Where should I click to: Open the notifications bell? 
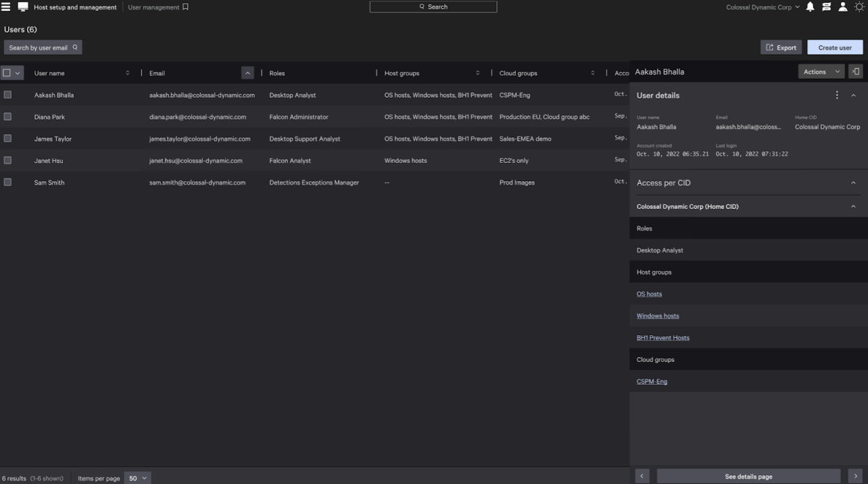(x=810, y=7)
